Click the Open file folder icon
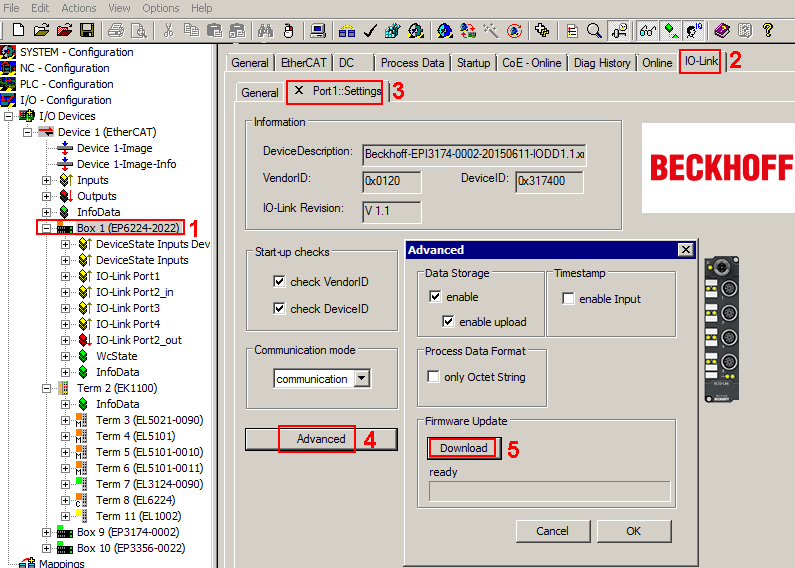Viewport: 795px width, 568px height. (x=42, y=30)
